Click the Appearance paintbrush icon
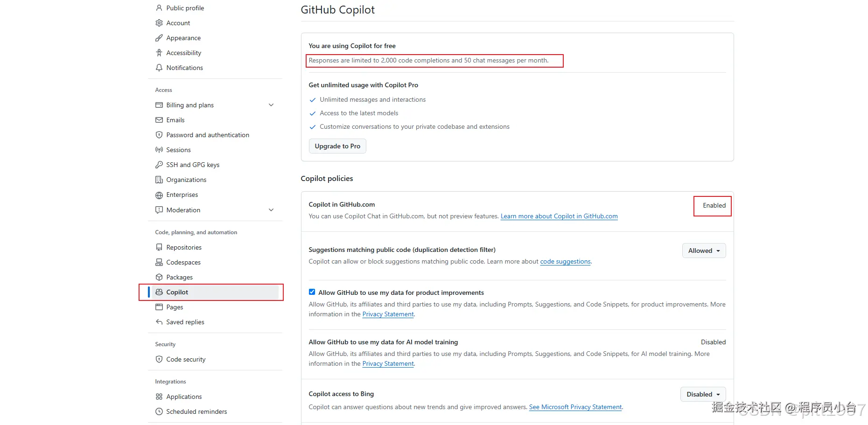This screenshot has height=425, width=868. [x=159, y=38]
